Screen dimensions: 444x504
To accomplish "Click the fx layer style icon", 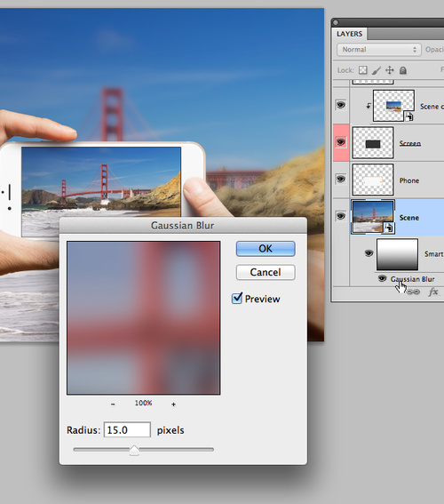I will (433, 292).
